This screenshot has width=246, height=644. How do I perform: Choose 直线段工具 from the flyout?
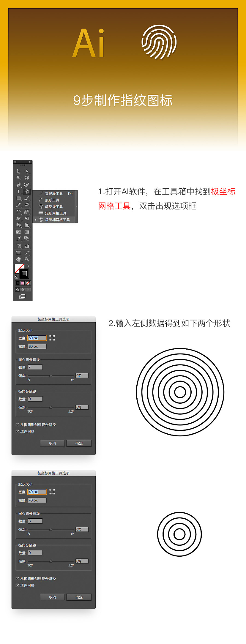click(54, 193)
